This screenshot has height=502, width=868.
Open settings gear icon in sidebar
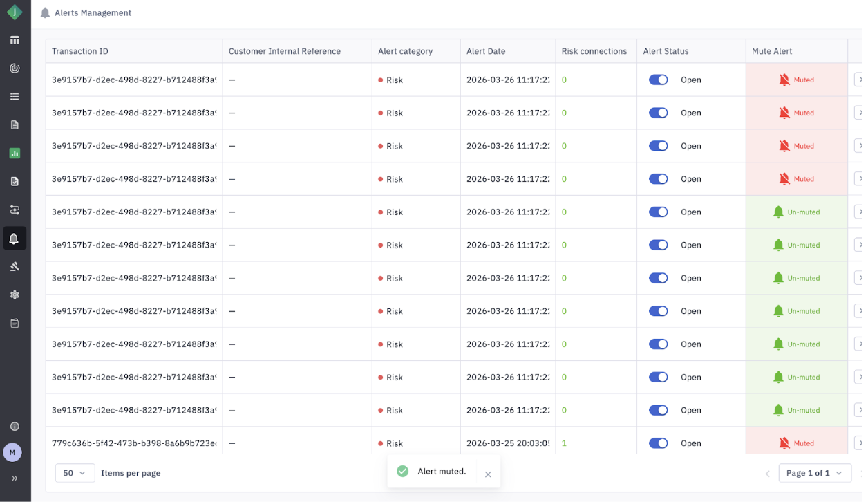(x=15, y=295)
